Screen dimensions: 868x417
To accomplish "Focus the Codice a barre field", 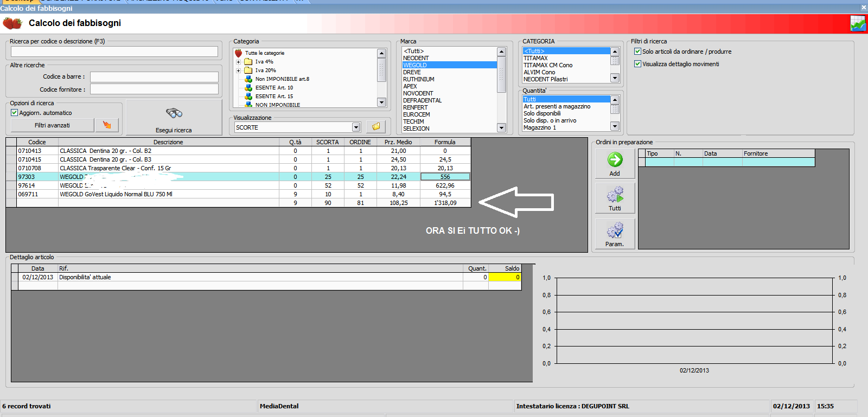I will 154,77.
